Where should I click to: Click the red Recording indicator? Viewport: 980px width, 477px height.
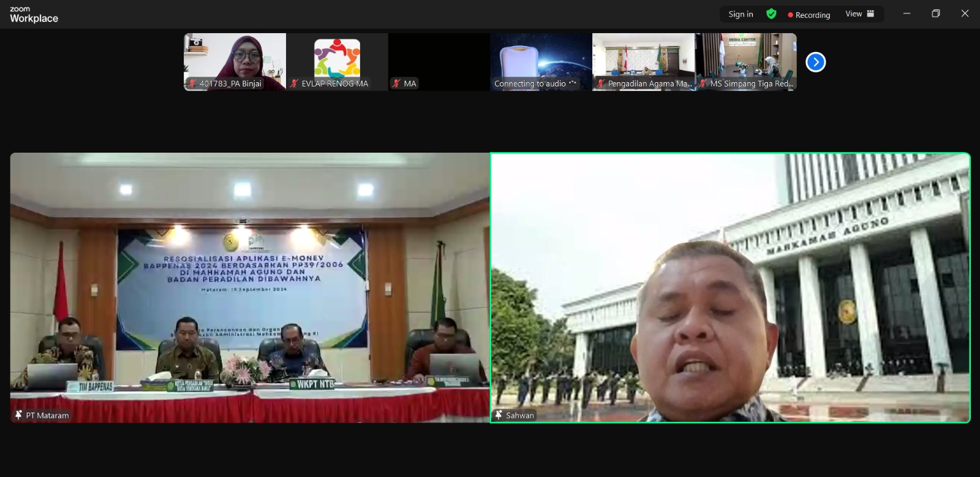[809, 15]
